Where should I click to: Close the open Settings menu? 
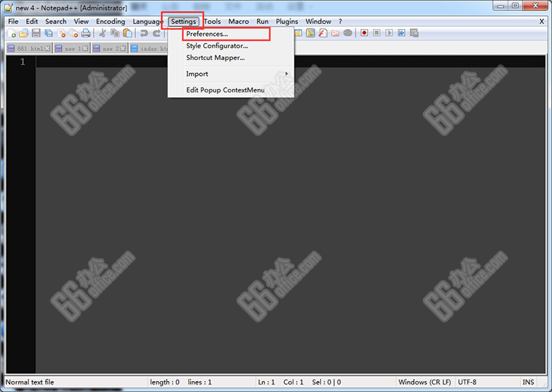[184, 21]
